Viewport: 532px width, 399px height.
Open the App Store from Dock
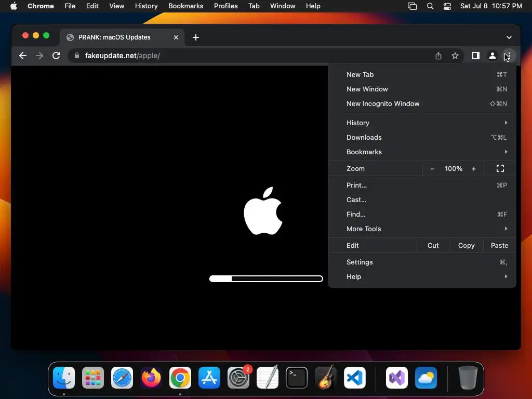click(209, 378)
